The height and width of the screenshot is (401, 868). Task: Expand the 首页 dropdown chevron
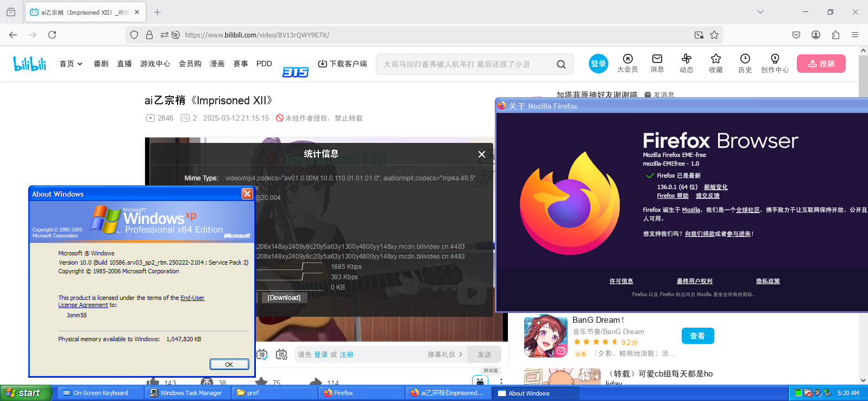pyautogui.click(x=80, y=64)
